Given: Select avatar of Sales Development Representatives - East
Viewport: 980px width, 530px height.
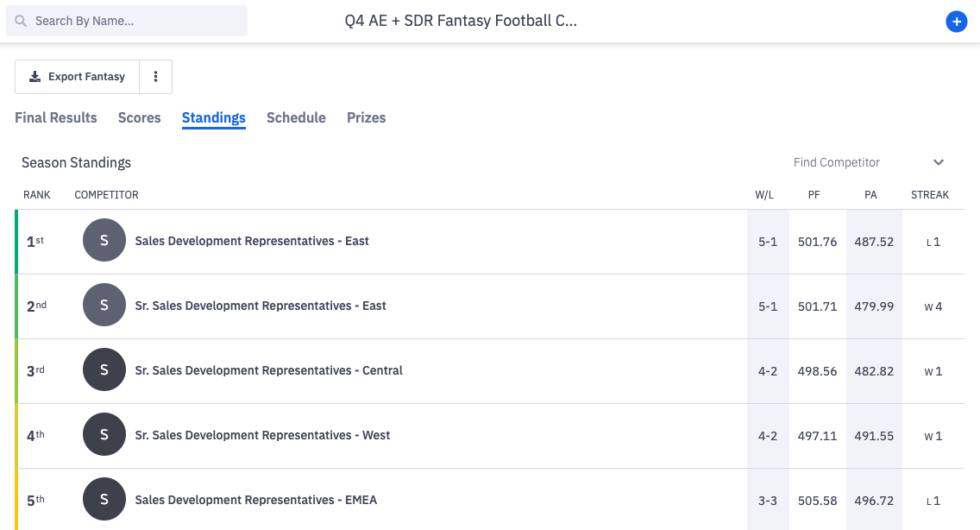Looking at the screenshot, I should click(104, 240).
